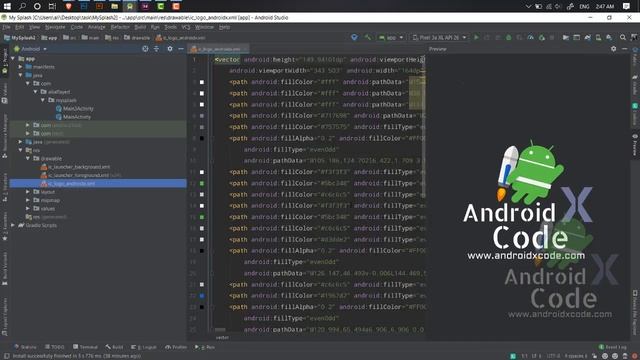
Task: Click the Cortana circle on taskbar
Action: [37, 6]
